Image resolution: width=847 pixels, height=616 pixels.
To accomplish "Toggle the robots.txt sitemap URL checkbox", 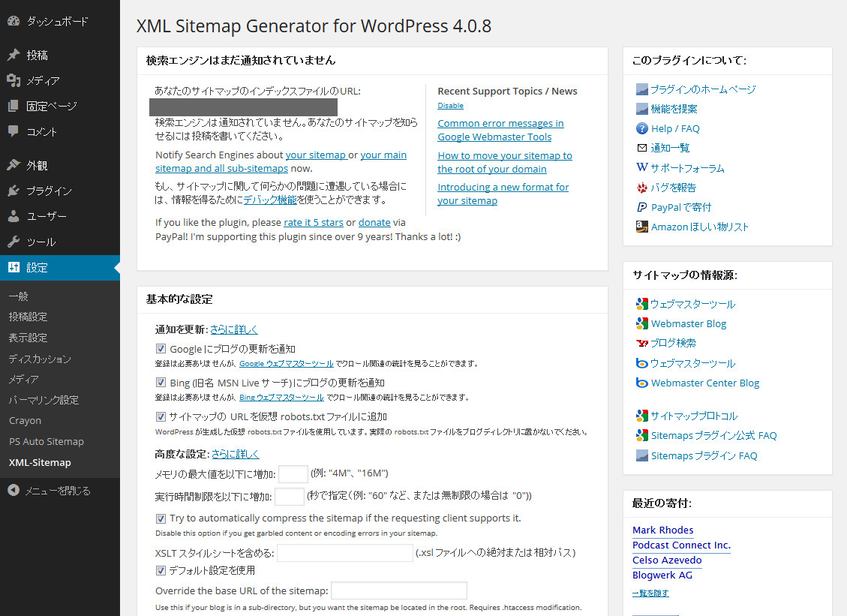I will (161, 416).
